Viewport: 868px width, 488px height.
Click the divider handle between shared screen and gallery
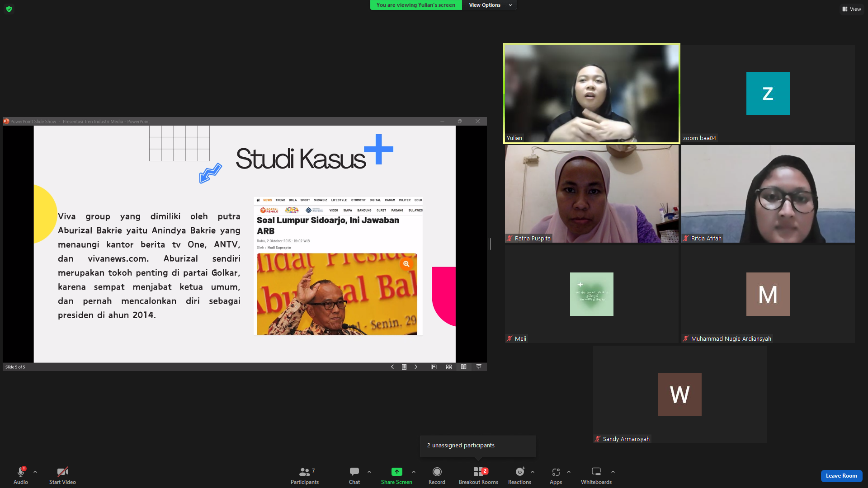click(490, 244)
